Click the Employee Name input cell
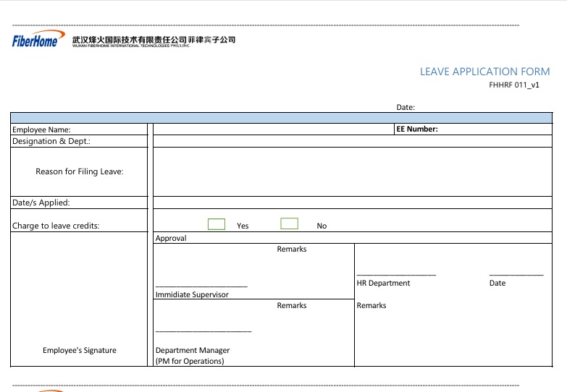Image resolution: width=567 pixels, height=392 pixels. tap(272, 129)
